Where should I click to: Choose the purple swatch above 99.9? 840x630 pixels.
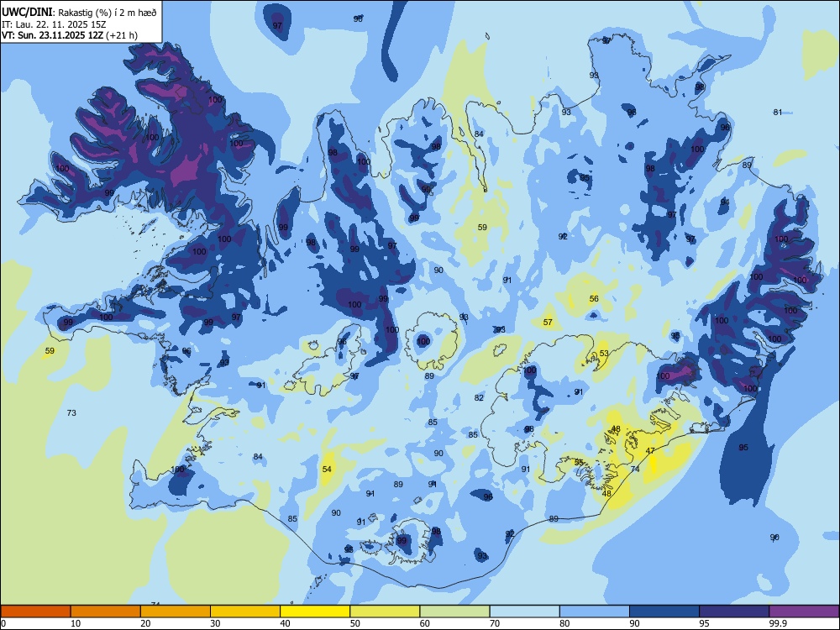(804, 612)
